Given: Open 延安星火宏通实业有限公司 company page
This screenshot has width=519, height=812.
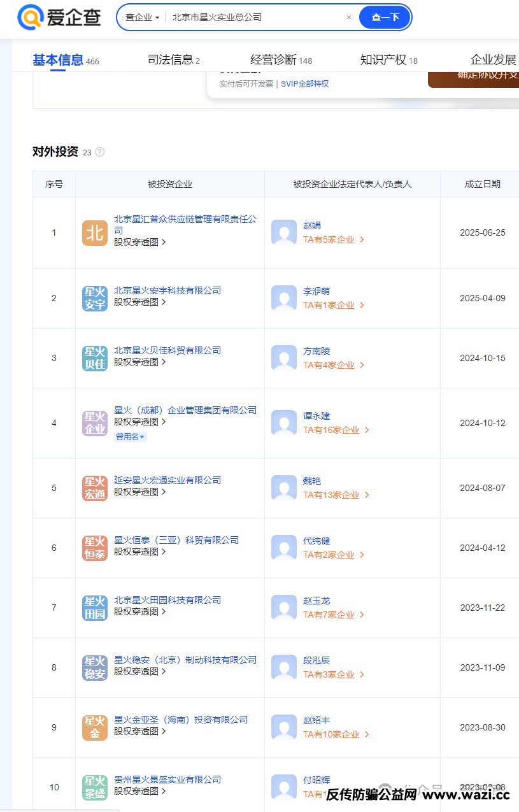Looking at the screenshot, I should coord(167,480).
